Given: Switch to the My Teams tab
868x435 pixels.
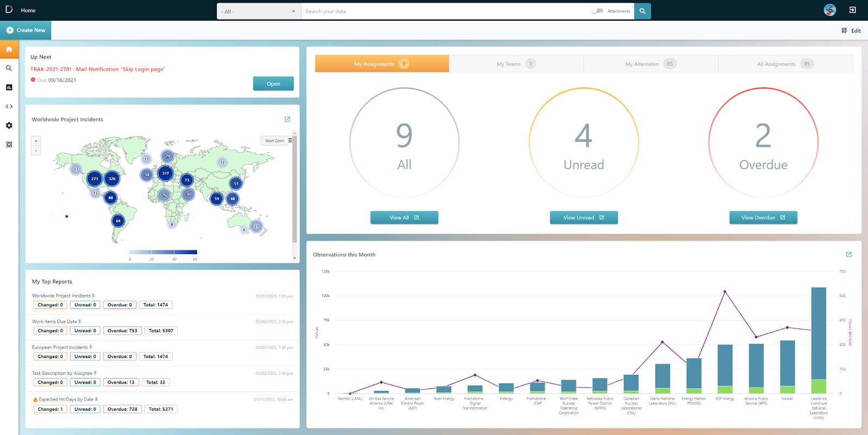Looking at the screenshot, I should tap(516, 64).
